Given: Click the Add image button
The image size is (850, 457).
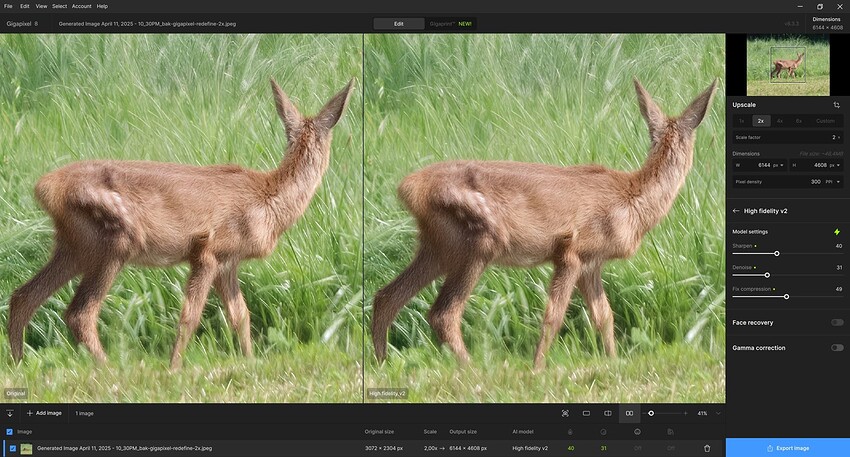Looking at the screenshot, I should [x=44, y=413].
